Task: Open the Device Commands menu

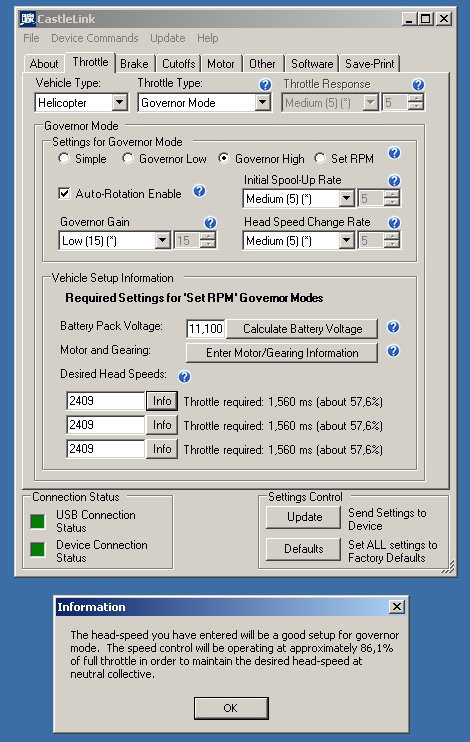Action: click(x=95, y=38)
